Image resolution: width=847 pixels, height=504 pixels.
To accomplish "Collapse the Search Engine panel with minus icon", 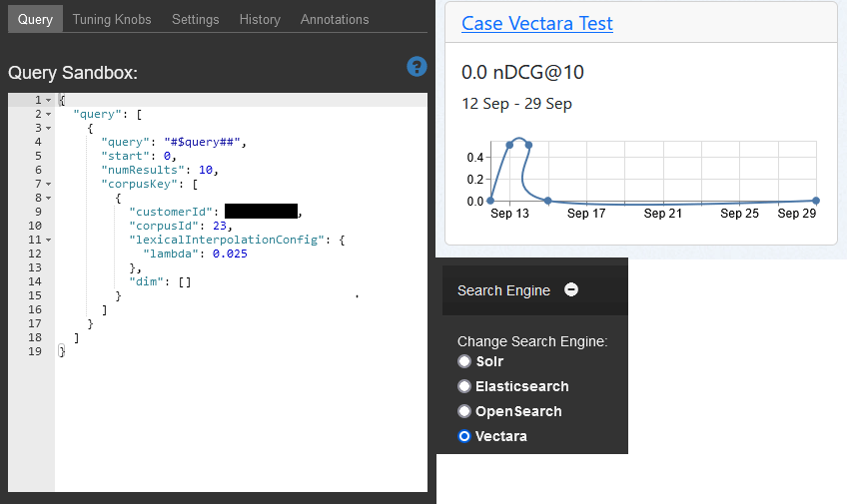I will coord(571,290).
